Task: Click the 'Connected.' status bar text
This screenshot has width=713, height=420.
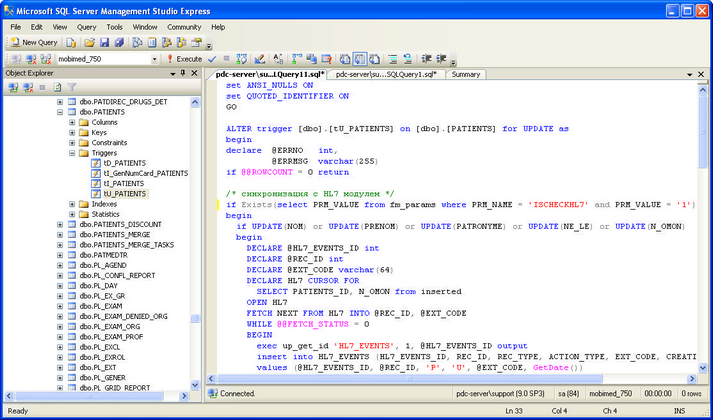Action: pyautogui.click(x=237, y=394)
